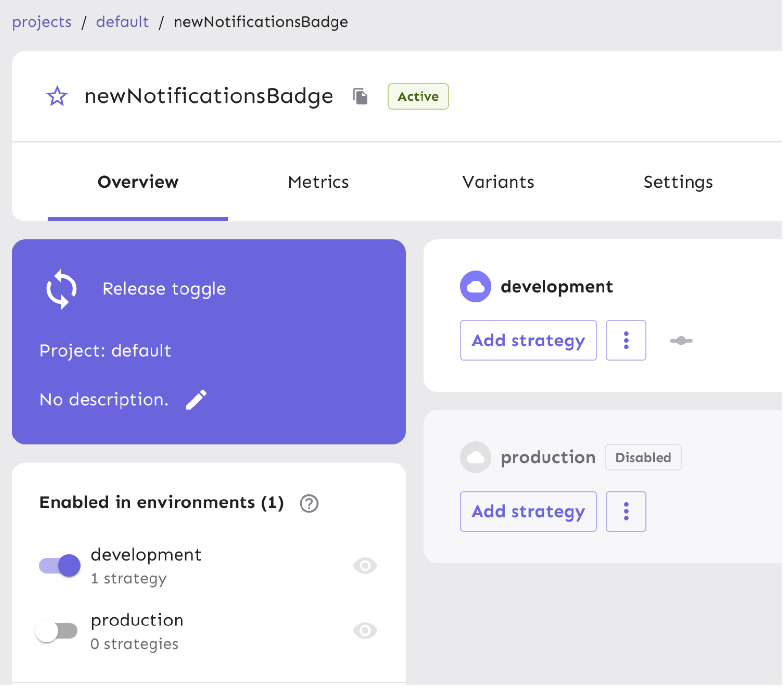The width and height of the screenshot is (784, 688).
Task: Switch to the Metrics tab
Action: 319,182
